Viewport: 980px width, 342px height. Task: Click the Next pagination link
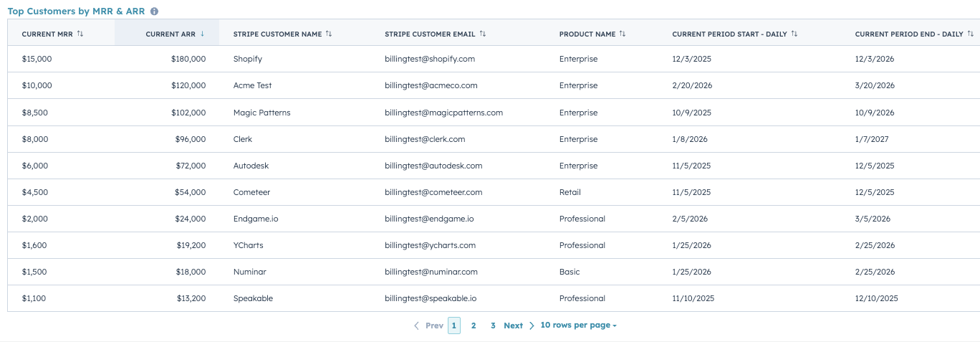point(513,326)
